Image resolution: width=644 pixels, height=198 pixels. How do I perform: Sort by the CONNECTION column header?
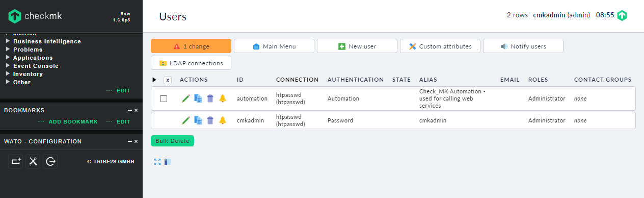coord(297,80)
